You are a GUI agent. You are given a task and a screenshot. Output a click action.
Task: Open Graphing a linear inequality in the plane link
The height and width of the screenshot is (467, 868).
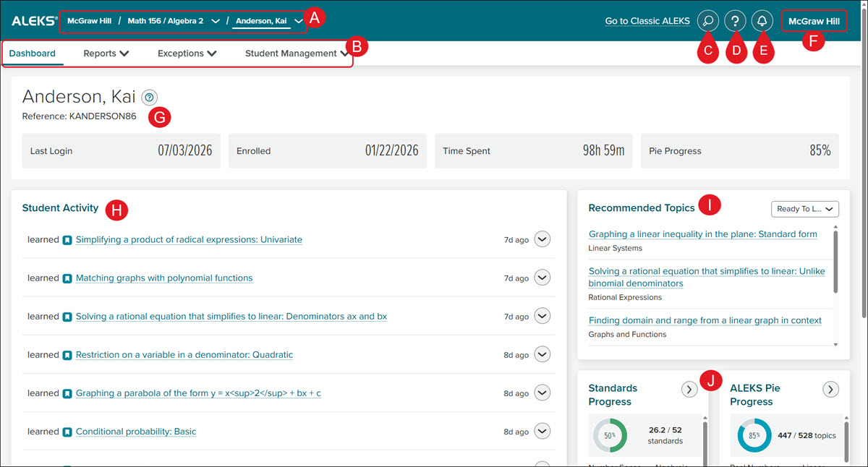pyautogui.click(x=703, y=234)
